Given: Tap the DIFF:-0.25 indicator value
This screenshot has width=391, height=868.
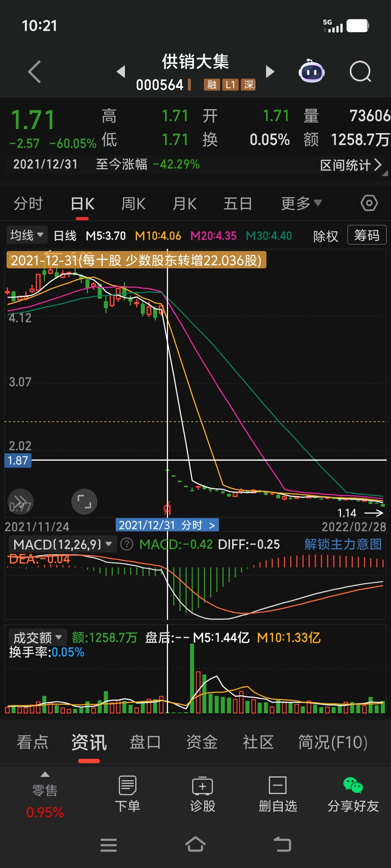Looking at the screenshot, I should [249, 544].
